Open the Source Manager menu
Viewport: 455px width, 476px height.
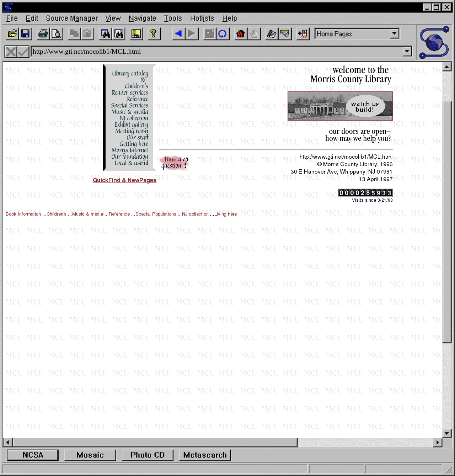pos(72,18)
